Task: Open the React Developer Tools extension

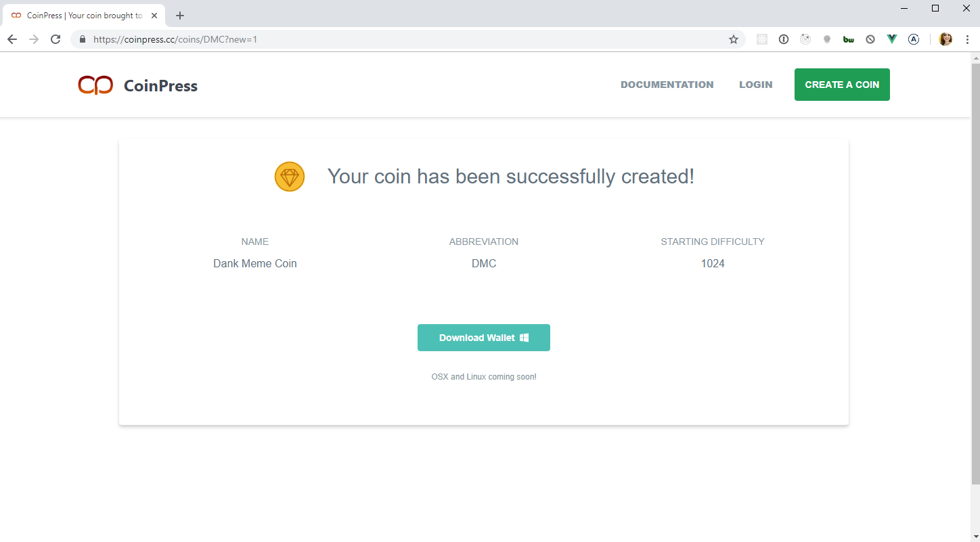Action: (x=762, y=39)
